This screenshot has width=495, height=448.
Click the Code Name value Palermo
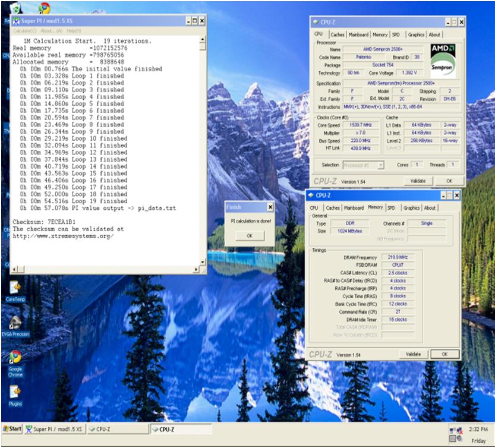(364, 57)
